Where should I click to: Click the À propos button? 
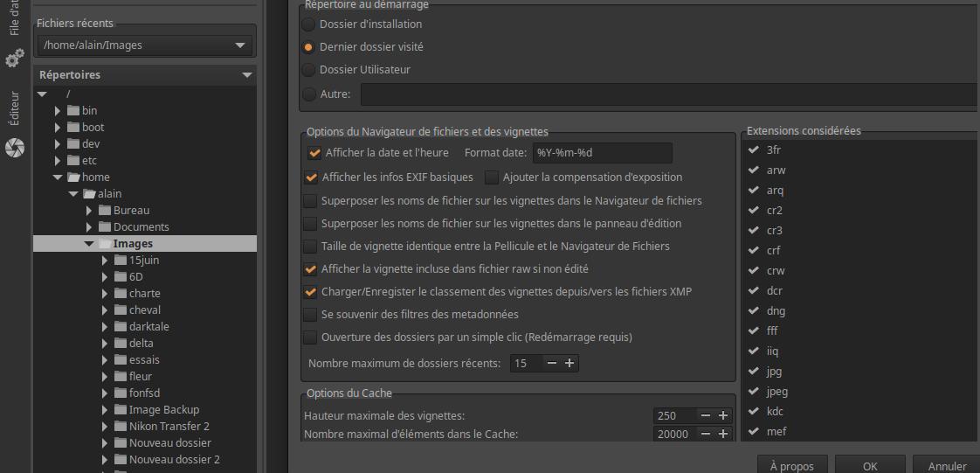coord(792,465)
